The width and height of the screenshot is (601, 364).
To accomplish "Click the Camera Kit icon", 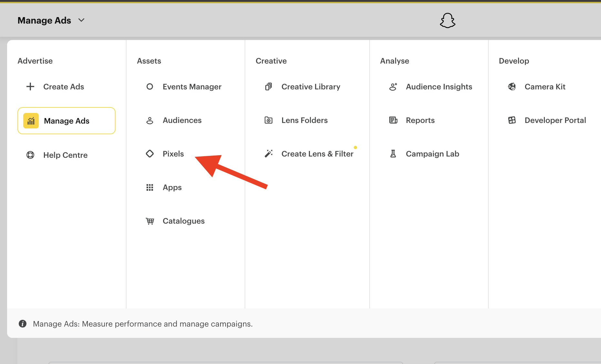I will pyautogui.click(x=512, y=86).
